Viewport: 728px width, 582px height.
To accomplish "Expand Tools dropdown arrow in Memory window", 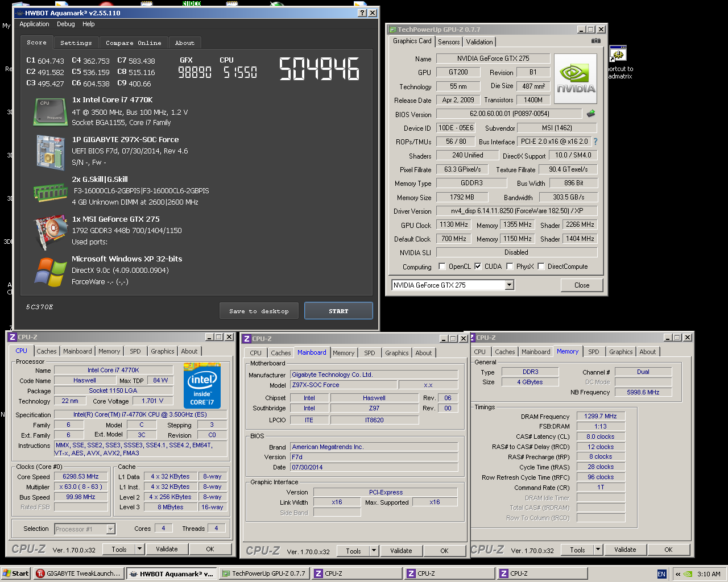I will pyautogui.click(x=598, y=550).
